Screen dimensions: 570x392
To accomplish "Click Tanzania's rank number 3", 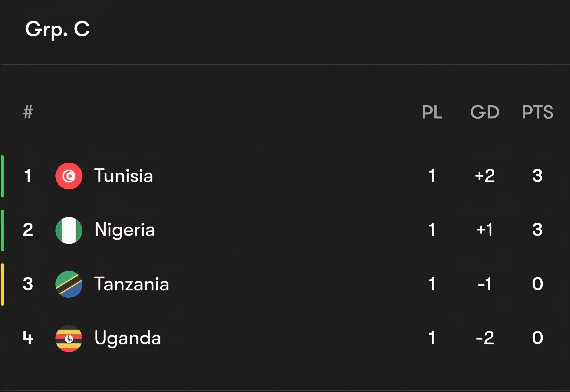I will (x=28, y=284).
